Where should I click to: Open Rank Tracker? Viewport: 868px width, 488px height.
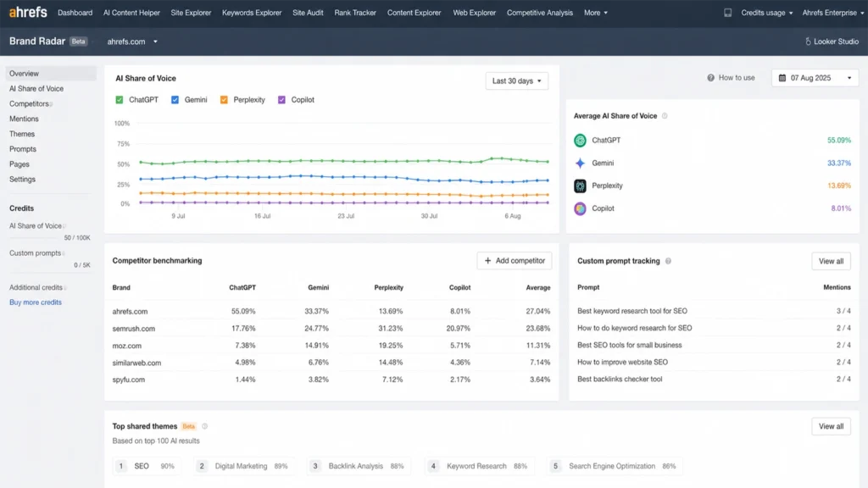point(355,13)
